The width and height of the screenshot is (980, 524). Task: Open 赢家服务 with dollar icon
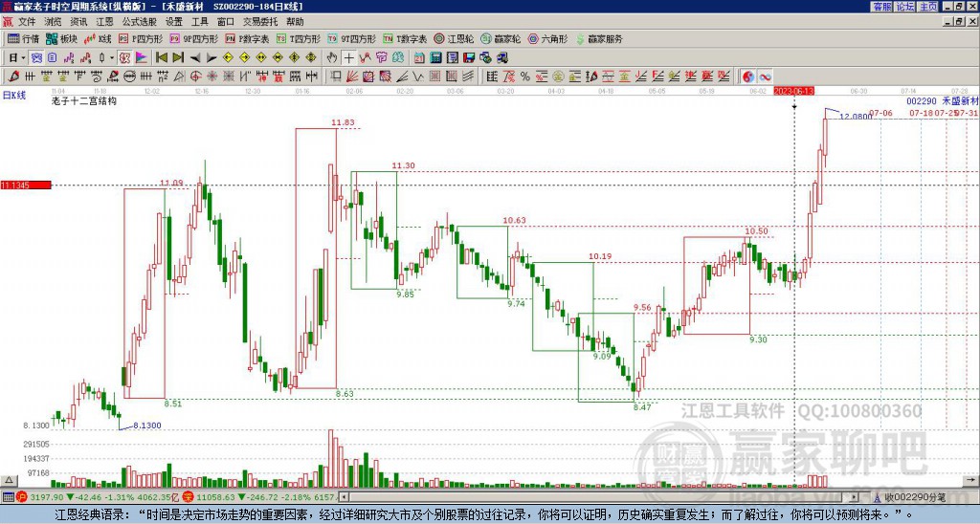tap(599, 38)
